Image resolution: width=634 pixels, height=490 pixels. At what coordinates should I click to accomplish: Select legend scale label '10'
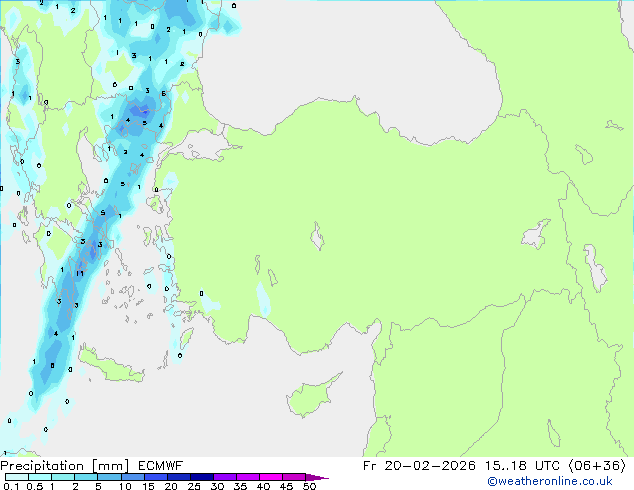coord(125,486)
